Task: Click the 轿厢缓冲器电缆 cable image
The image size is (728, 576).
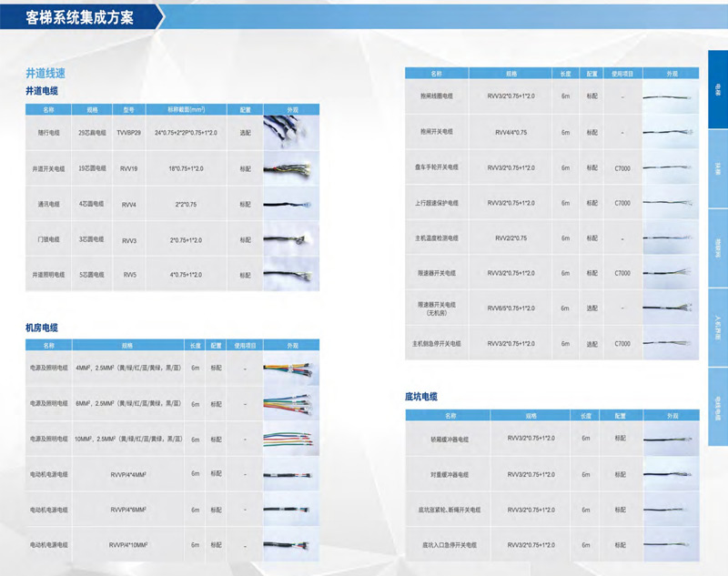Action: (x=672, y=439)
